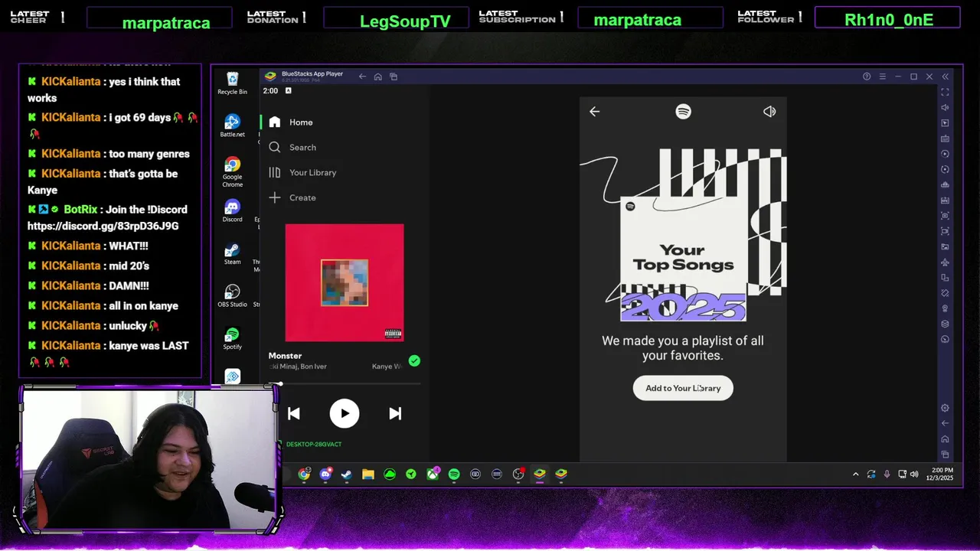The height and width of the screenshot is (551, 980).
Task: Open Discord link in BotRix chat message
Action: tap(103, 227)
